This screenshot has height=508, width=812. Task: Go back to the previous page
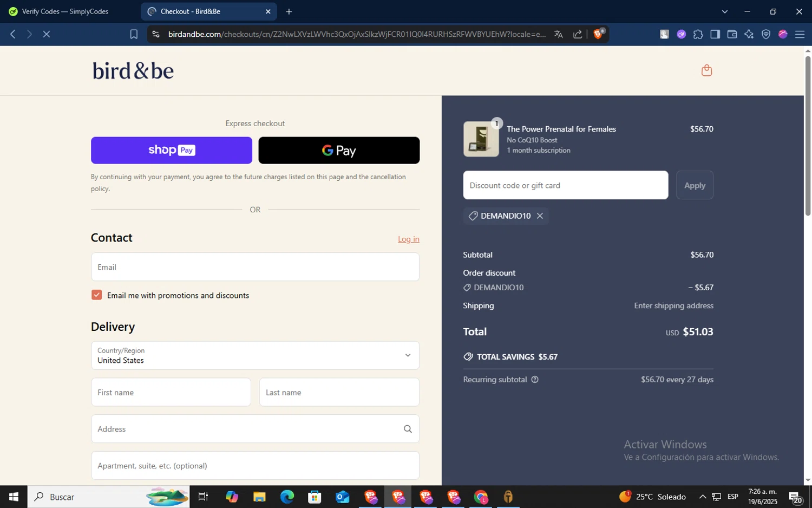13,34
